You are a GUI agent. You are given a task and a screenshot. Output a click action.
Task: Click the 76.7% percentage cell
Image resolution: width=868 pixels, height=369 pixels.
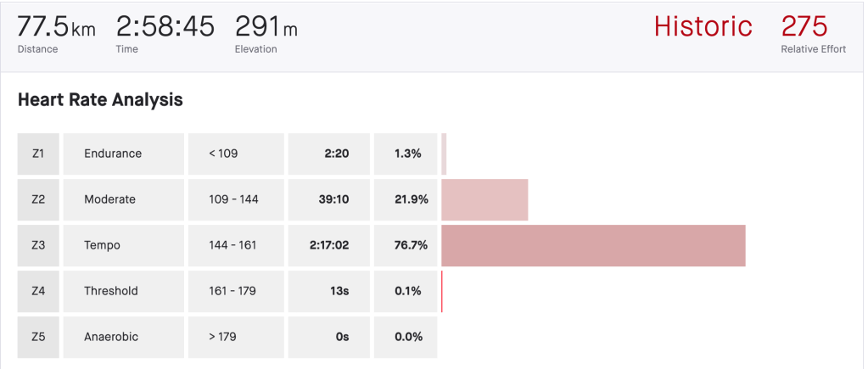tap(411, 245)
